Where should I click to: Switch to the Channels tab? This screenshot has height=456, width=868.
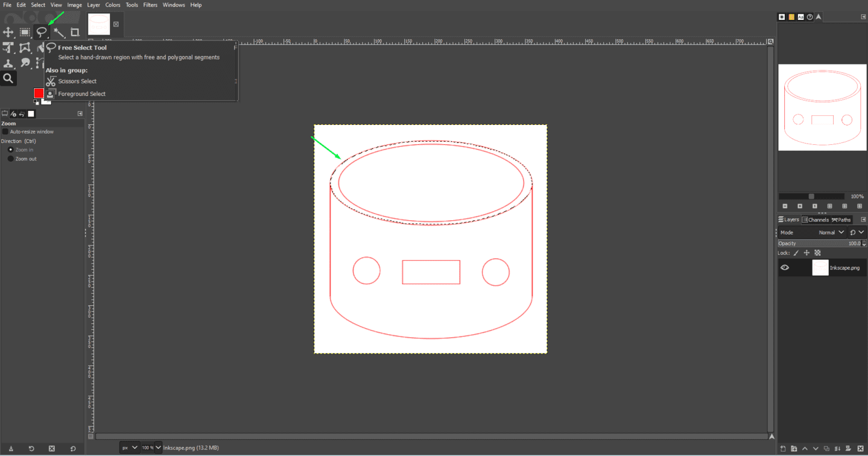coord(816,220)
